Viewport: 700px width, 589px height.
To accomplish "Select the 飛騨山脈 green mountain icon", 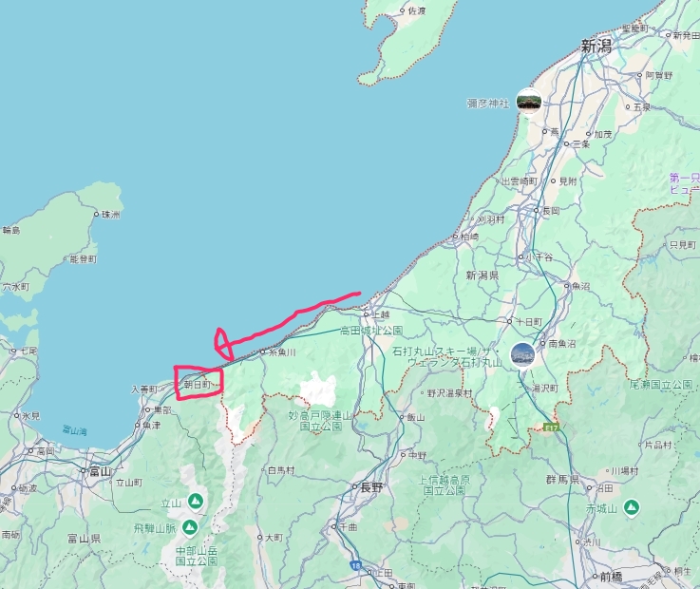I will pos(190,527).
